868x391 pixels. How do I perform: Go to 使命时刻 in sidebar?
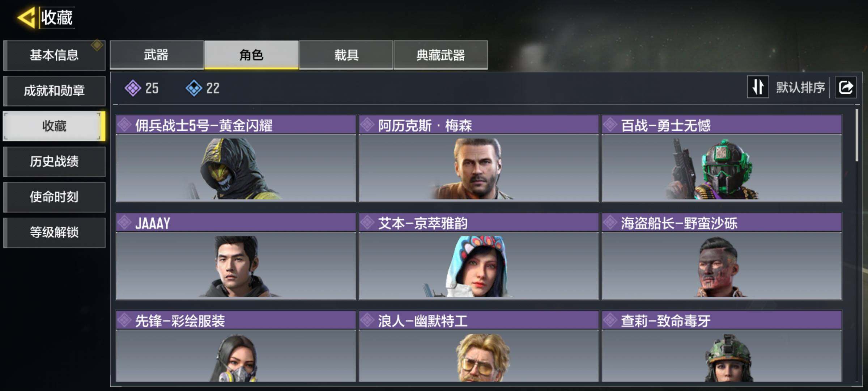click(x=54, y=197)
